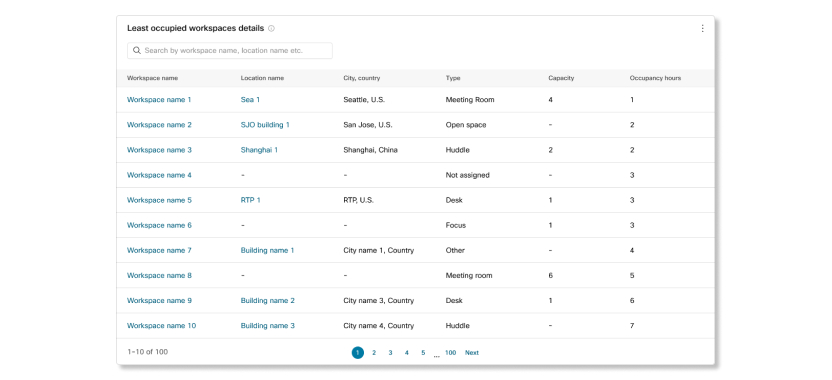This screenshot has width=832, height=380.
Task: Open the Shanghai 1 location link
Action: (x=259, y=150)
